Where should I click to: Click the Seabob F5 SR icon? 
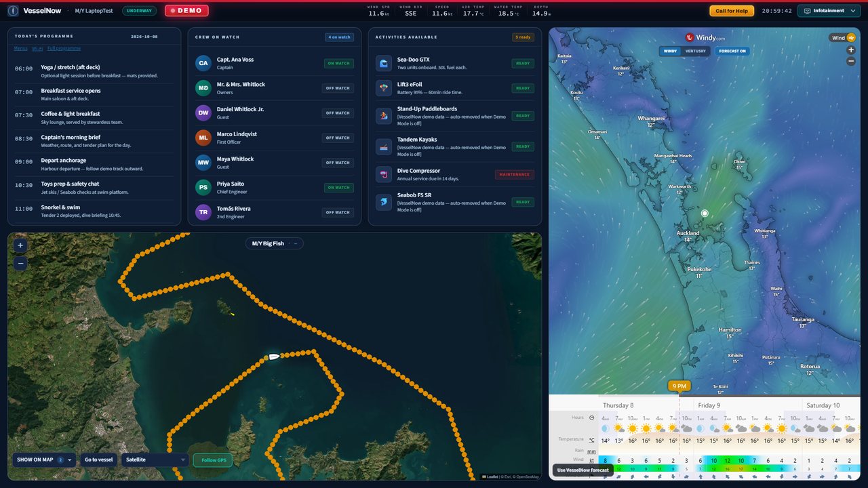384,202
